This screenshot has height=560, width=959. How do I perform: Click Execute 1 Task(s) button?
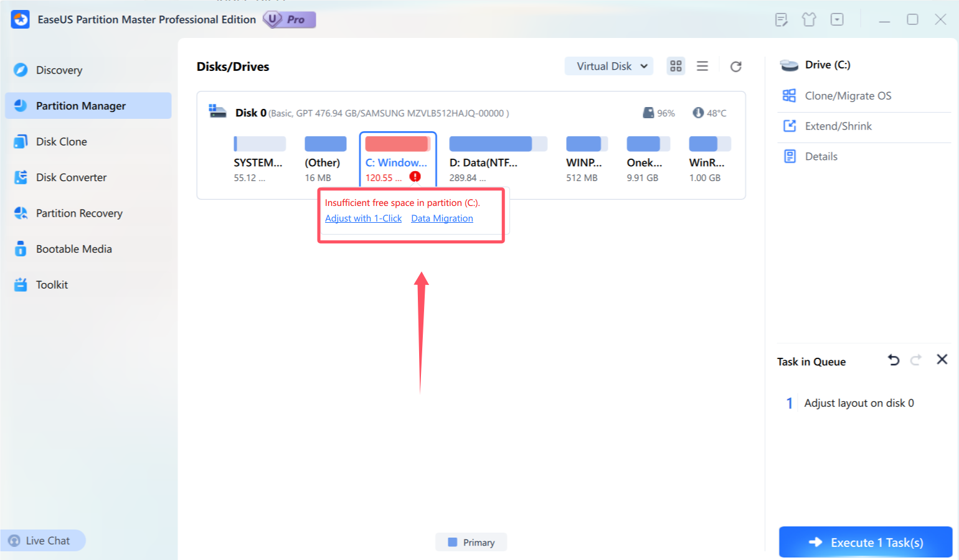(x=866, y=542)
